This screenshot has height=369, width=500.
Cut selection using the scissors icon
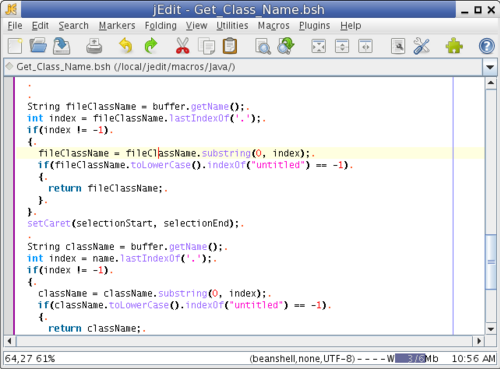pos(182,46)
